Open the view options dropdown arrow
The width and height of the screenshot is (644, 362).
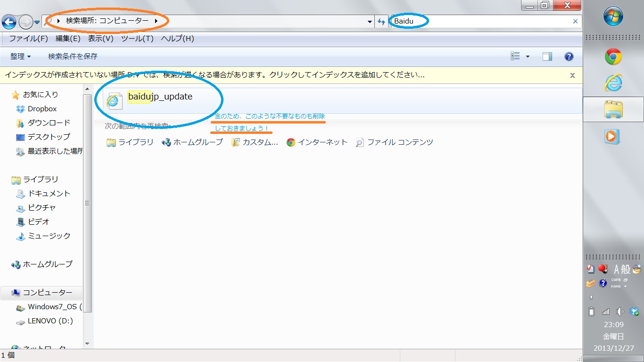[528, 57]
